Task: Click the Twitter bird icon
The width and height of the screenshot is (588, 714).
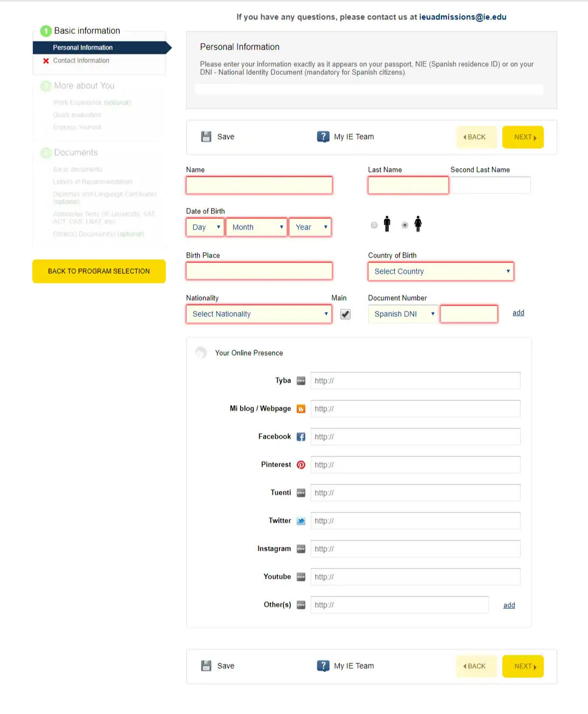Action: 301,521
